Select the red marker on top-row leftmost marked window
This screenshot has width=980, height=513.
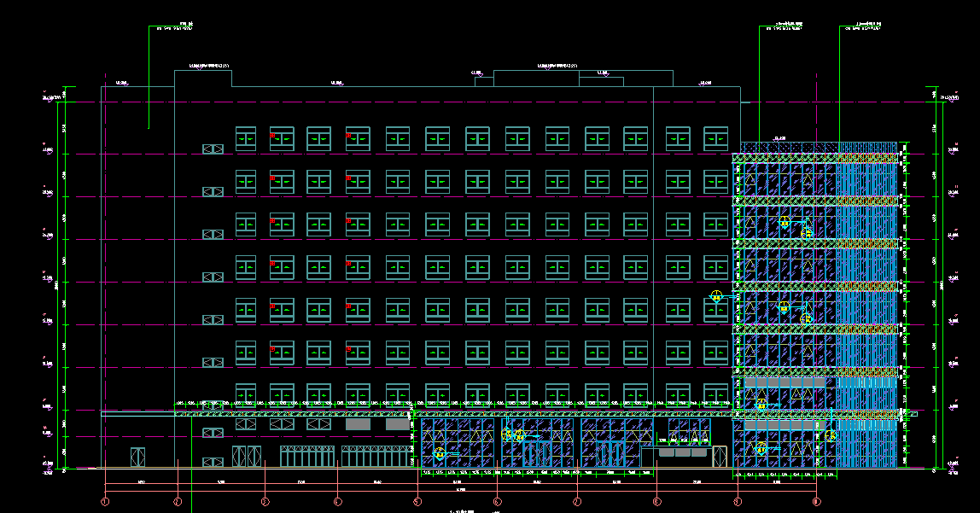(x=272, y=135)
